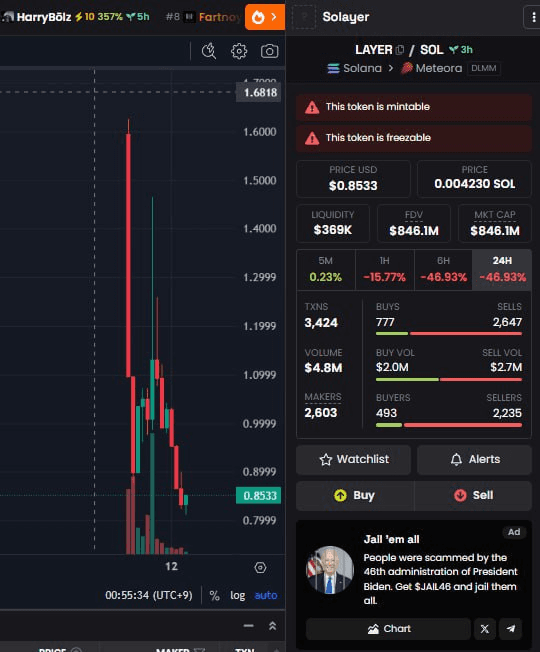540x652 pixels.
Task: Take a chart snapshot with camera icon
Action: pos(269,51)
